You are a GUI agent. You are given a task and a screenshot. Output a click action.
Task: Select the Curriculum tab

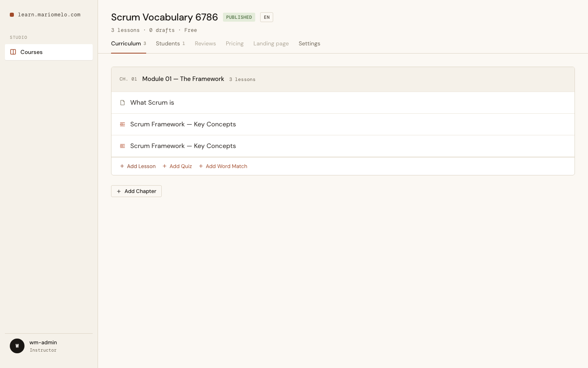[129, 43]
